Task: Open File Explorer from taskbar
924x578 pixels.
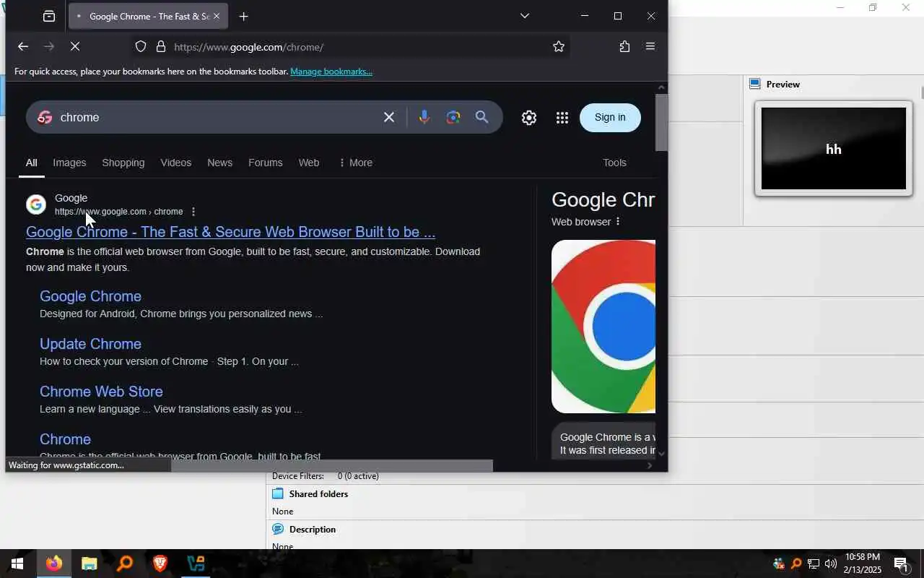Action: coord(89,564)
